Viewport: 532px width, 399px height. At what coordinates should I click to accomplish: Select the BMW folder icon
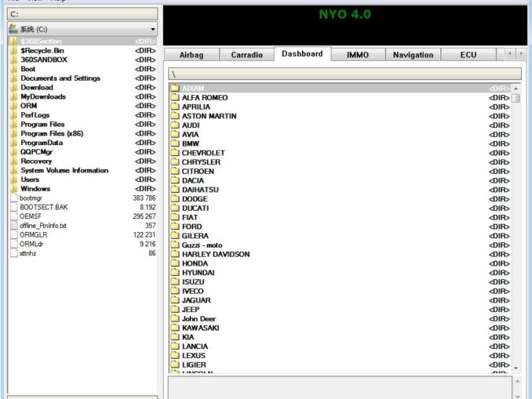(175, 143)
